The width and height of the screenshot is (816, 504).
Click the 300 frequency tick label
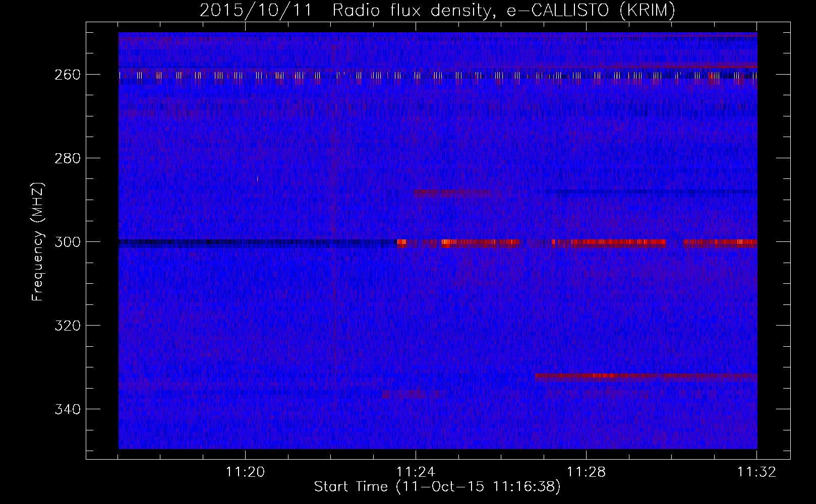[67, 242]
